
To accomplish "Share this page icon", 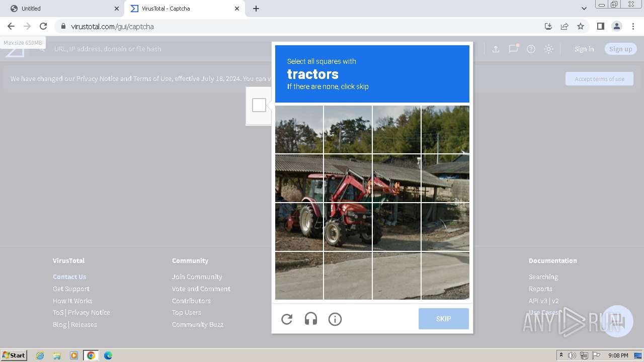I will point(565,26).
